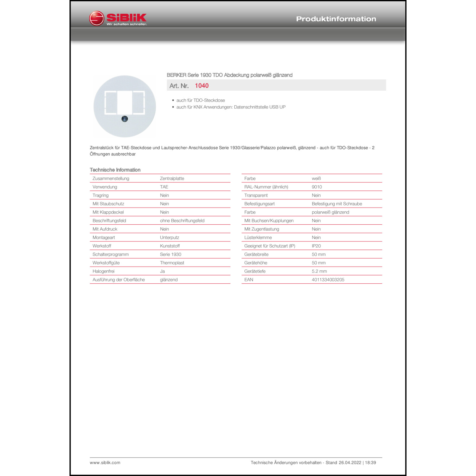Screen dimensions: 476x476
Task: Click the value 'Befestigung mit Schraube'
Action: [x=337, y=204]
